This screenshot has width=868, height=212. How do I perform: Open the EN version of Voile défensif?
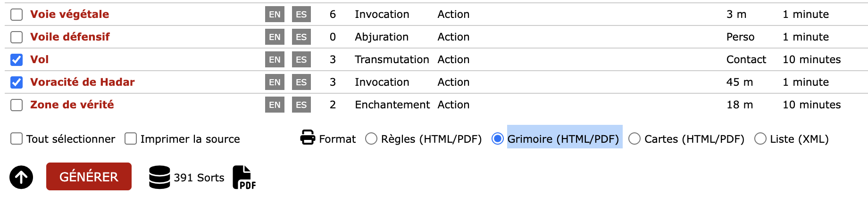pyautogui.click(x=275, y=37)
